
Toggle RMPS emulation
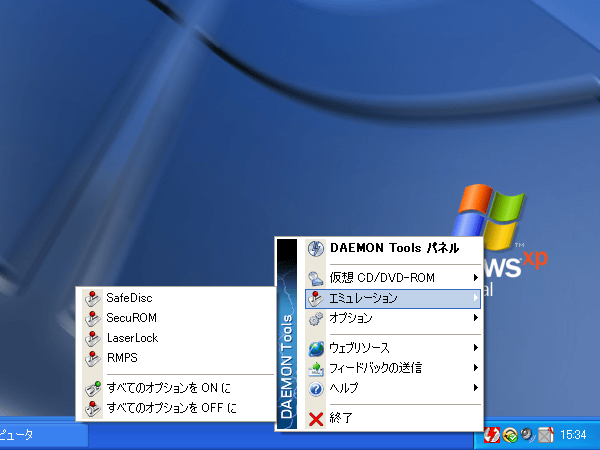(178, 358)
